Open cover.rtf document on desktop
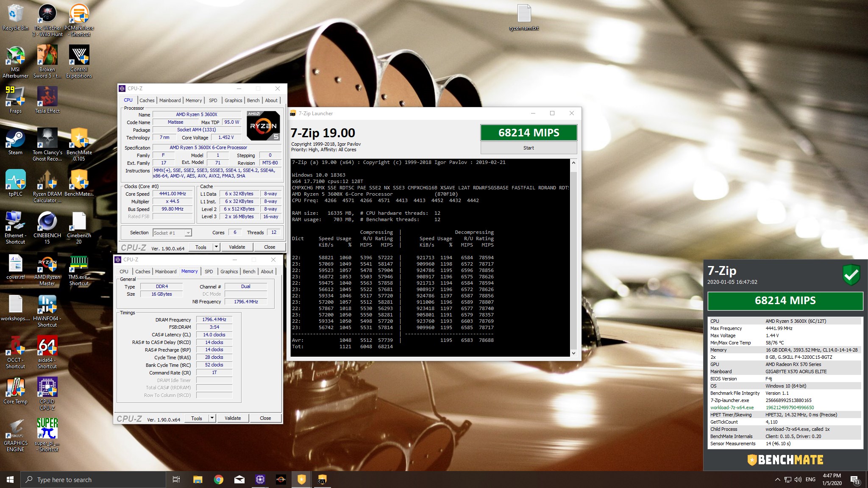This screenshot has width=868, height=488. coord(15,266)
